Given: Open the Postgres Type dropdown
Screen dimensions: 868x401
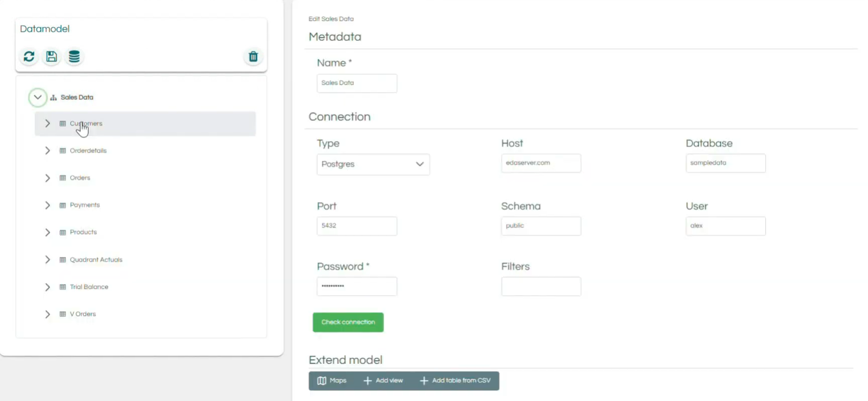Looking at the screenshot, I should [373, 164].
